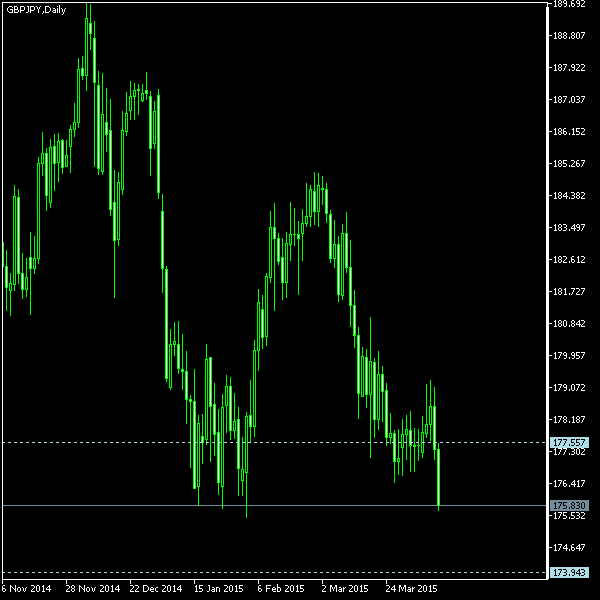
Task: Click the 184.382 price axis value
Action: pos(569,196)
